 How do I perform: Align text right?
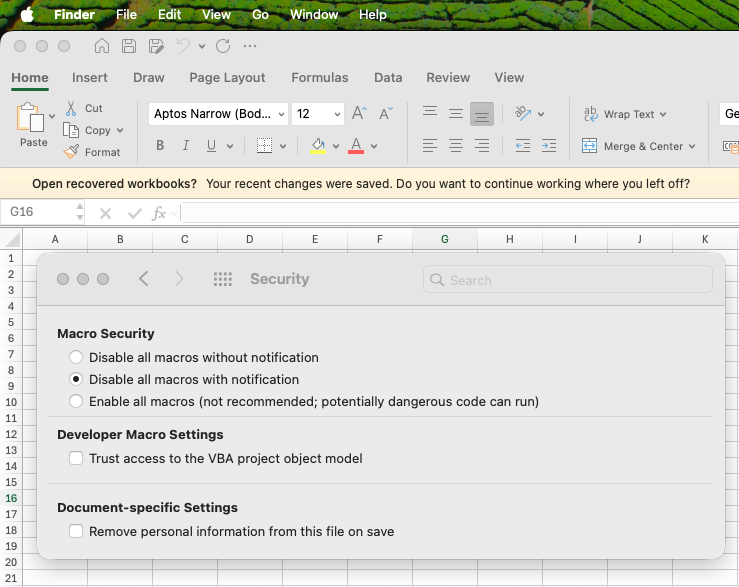(482, 146)
